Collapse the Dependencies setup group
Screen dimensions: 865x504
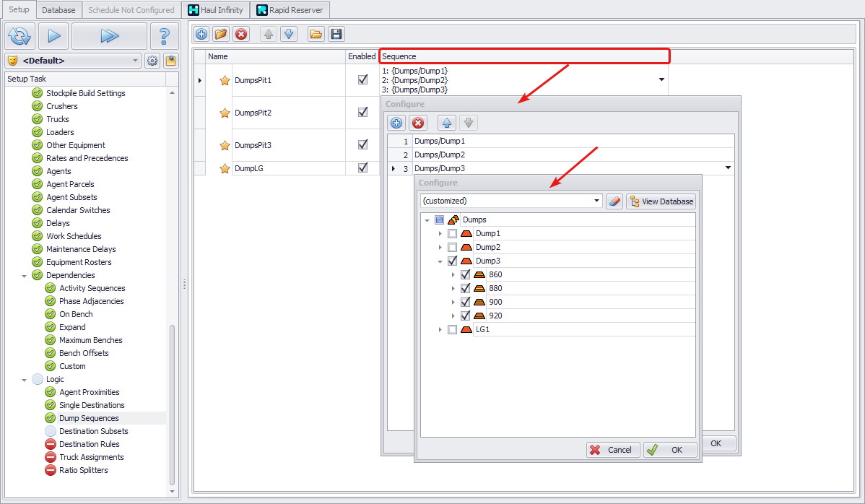[x=25, y=276]
